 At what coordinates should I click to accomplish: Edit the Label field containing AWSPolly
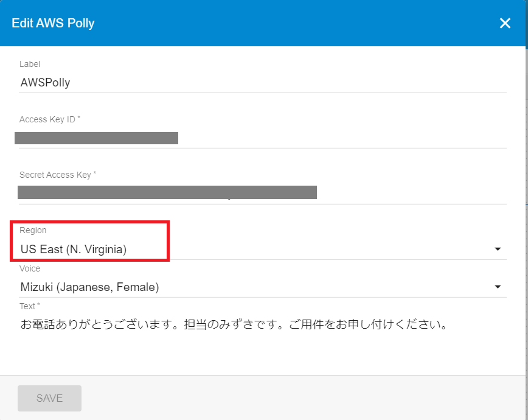263,82
